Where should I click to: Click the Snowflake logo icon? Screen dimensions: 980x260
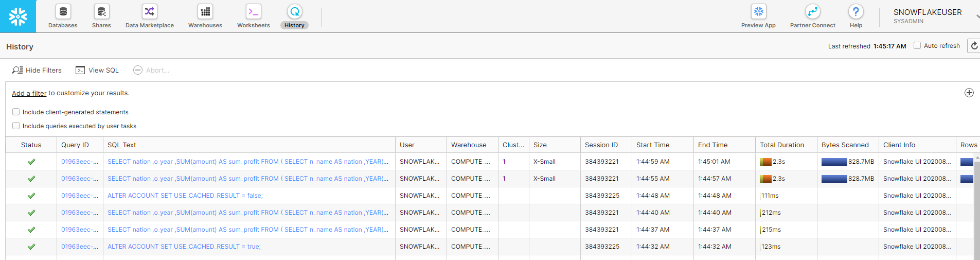click(x=18, y=16)
